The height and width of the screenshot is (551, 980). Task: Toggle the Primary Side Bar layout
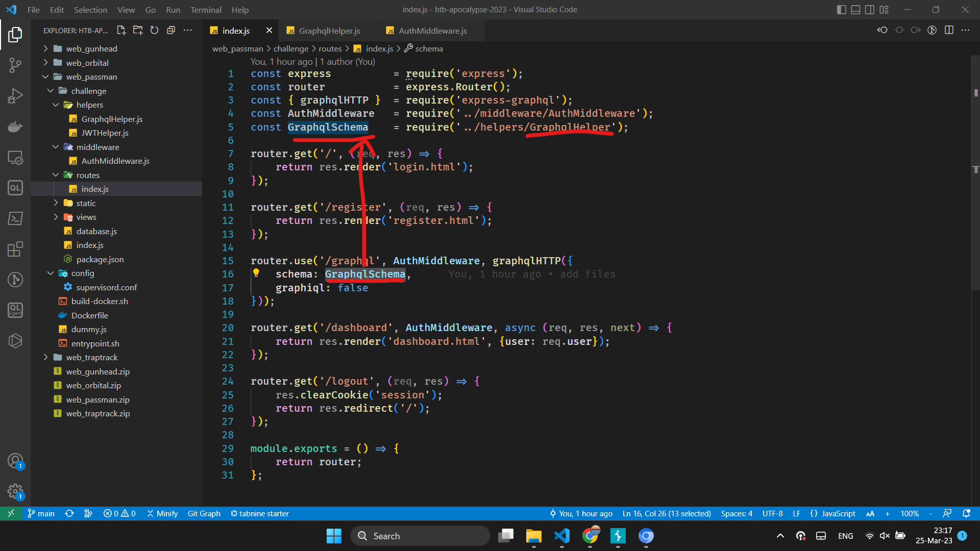[x=842, y=10]
